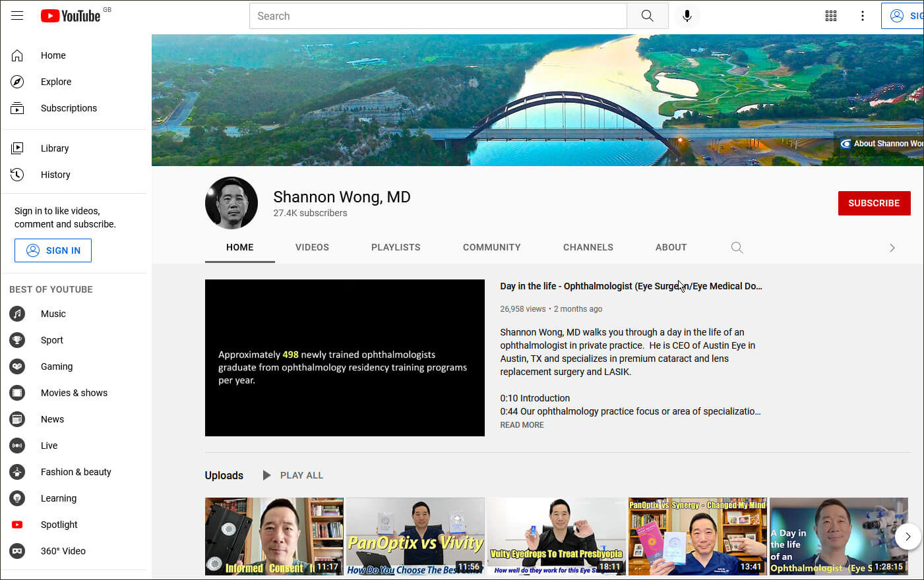Expand description with READ MORE
924x580 pixels.
(x=522, y=425)
